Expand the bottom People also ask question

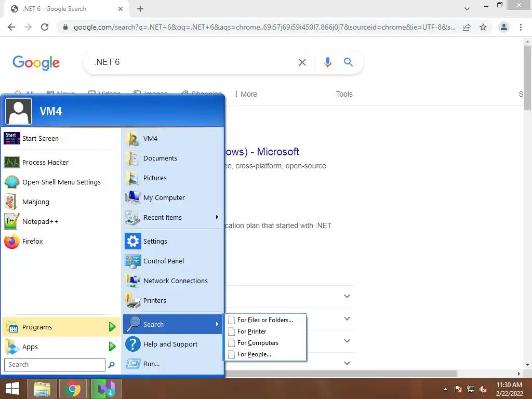pos(347,363)
